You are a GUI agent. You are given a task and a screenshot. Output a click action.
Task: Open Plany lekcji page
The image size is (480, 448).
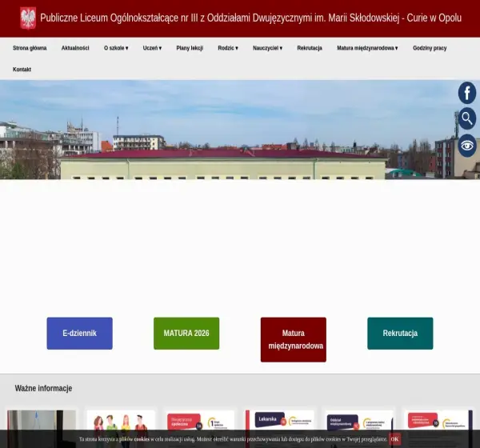(190, 48)
